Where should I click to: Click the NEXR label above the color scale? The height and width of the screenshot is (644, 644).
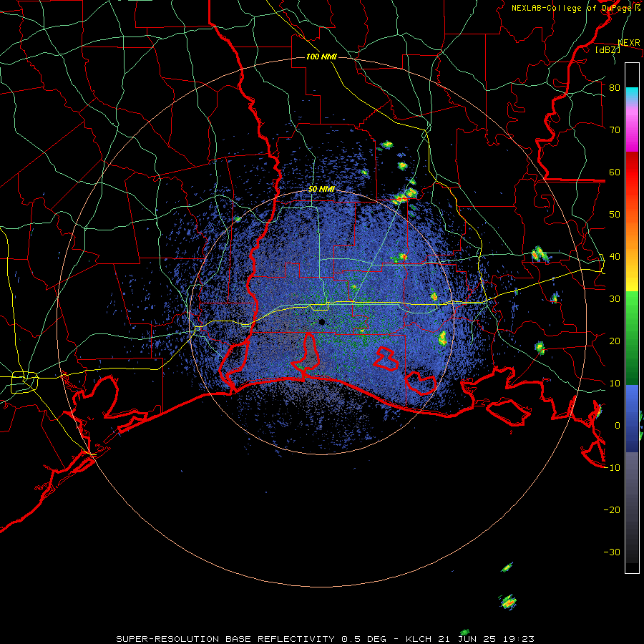(x=629, y=42)
